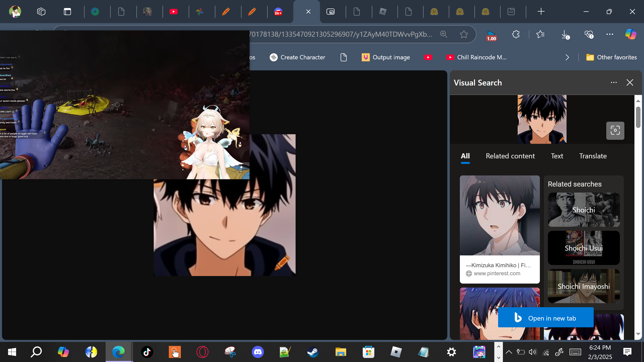Screen dimensions: 644x362
Task: Click the zoom magnifier in the address bar
Action: point(444,34)
